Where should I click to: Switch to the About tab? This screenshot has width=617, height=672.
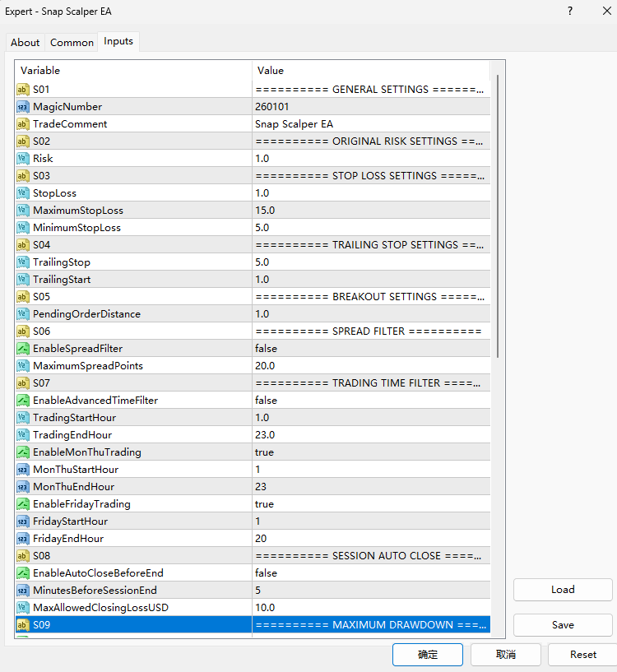[26, 43]
